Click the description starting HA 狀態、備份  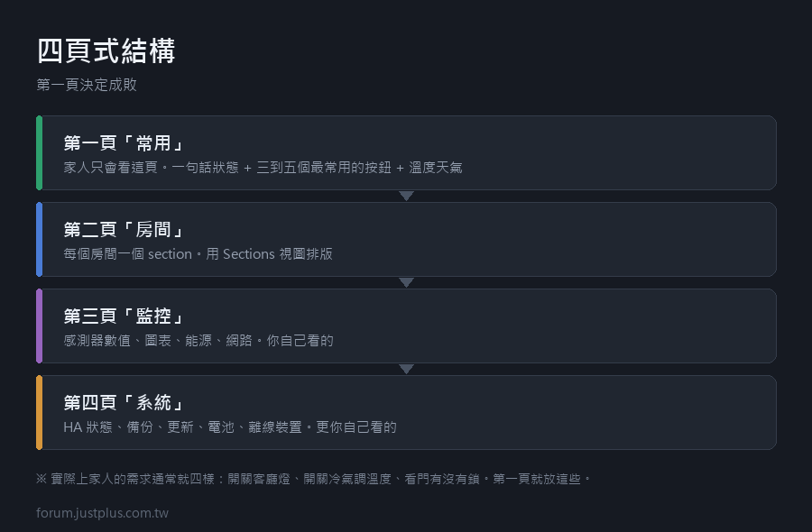[230, 427]
